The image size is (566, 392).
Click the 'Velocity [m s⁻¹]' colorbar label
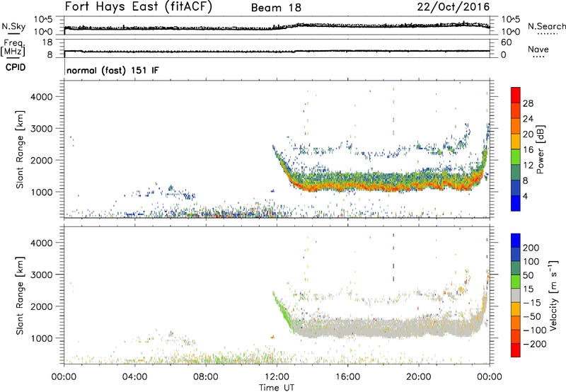pos(553,295)
